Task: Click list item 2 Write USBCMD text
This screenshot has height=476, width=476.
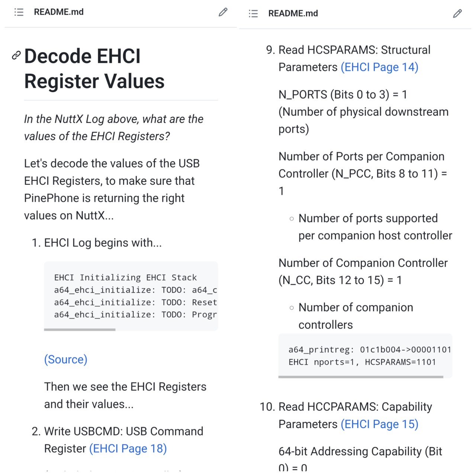Action: [123, 431]
